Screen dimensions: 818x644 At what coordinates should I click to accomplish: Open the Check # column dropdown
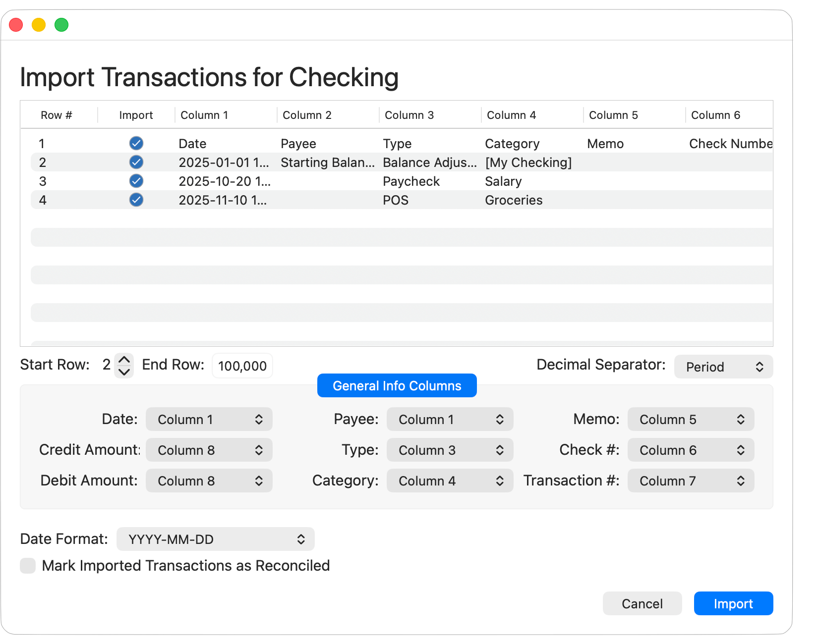click(x=690, y=450)
